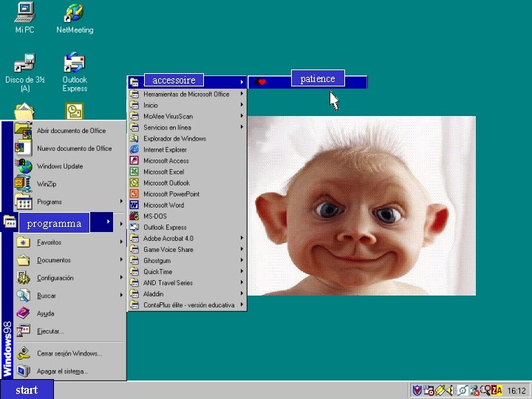
Task: Click the MS-DOS icon in programs list
Action: [x=134, y=216]
